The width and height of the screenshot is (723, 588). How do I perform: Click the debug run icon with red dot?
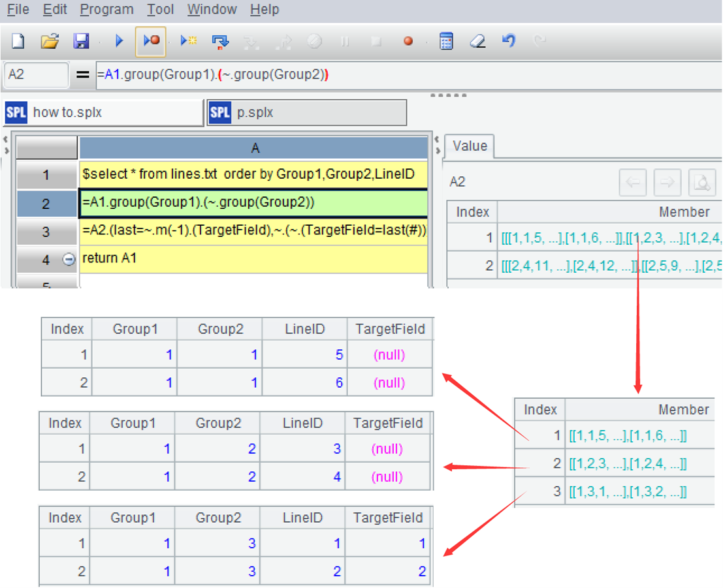(151, 41)
